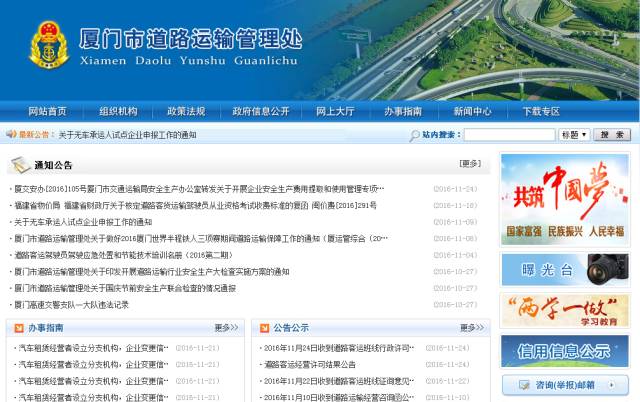Viewport: 640px width, 402px height.
Task: Click date (2016-11-04) in the notice list
Action: point(455,255)
